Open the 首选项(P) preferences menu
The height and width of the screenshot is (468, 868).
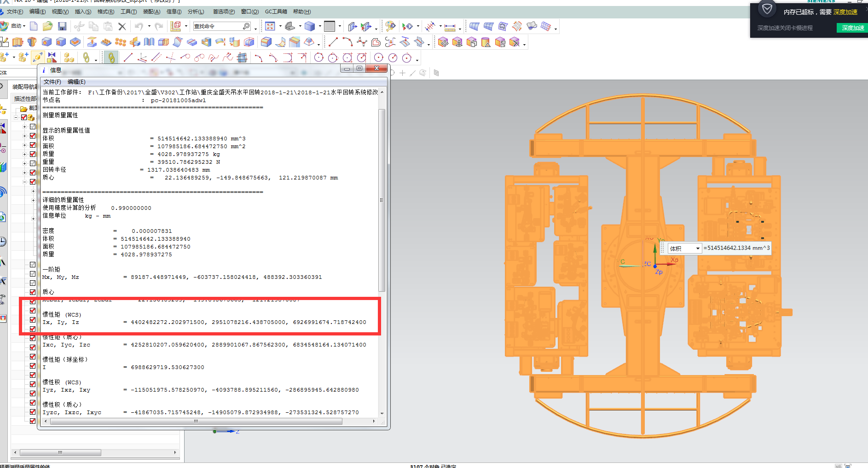point(224,12)
